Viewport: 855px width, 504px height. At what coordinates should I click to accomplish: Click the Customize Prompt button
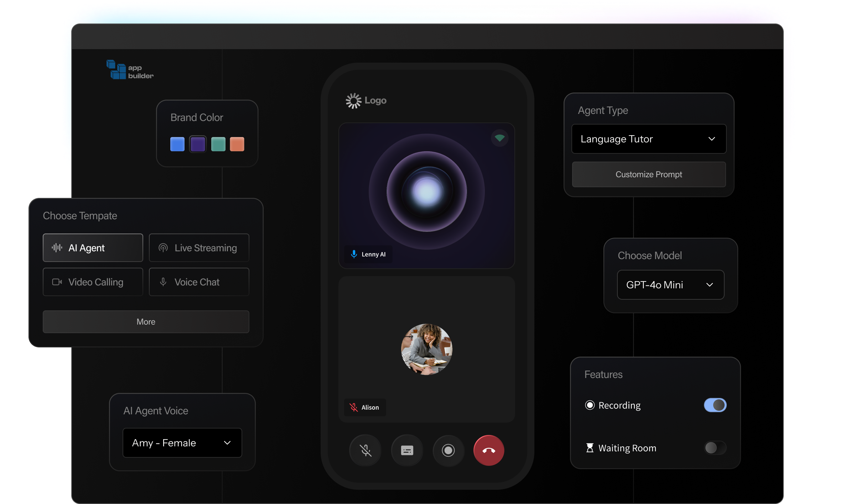[649, 174]
